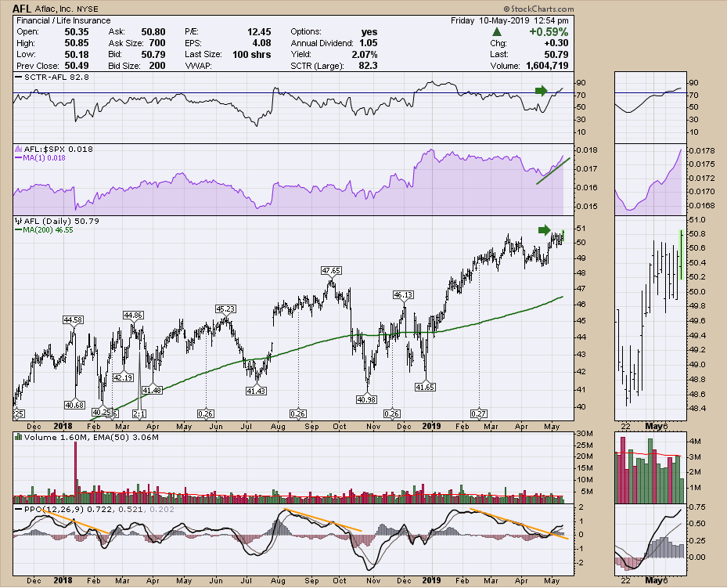Click the 47.65 price high label
This screenshot has height=588, width=727.
point(332,270)
